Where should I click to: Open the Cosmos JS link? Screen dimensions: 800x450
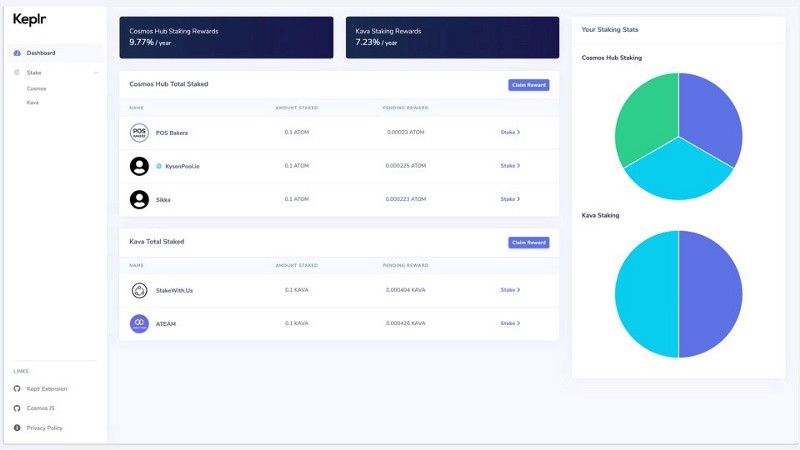40,408
